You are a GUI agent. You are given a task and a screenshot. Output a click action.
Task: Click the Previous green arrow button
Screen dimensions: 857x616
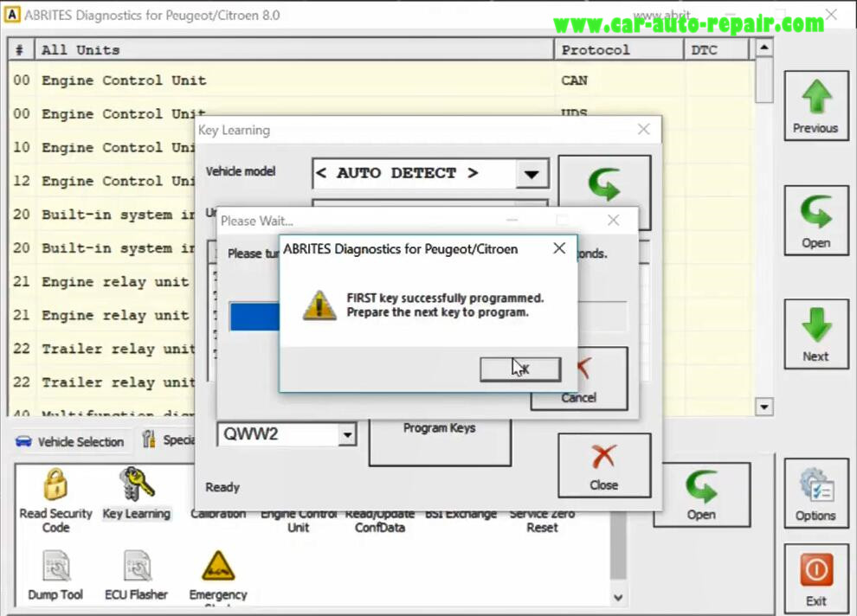click(816, 106)
